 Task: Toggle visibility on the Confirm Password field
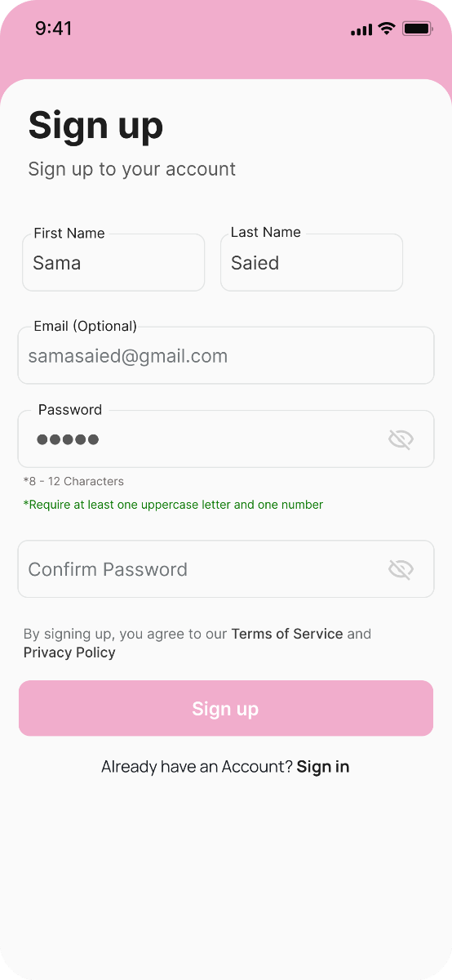(401, 569)
